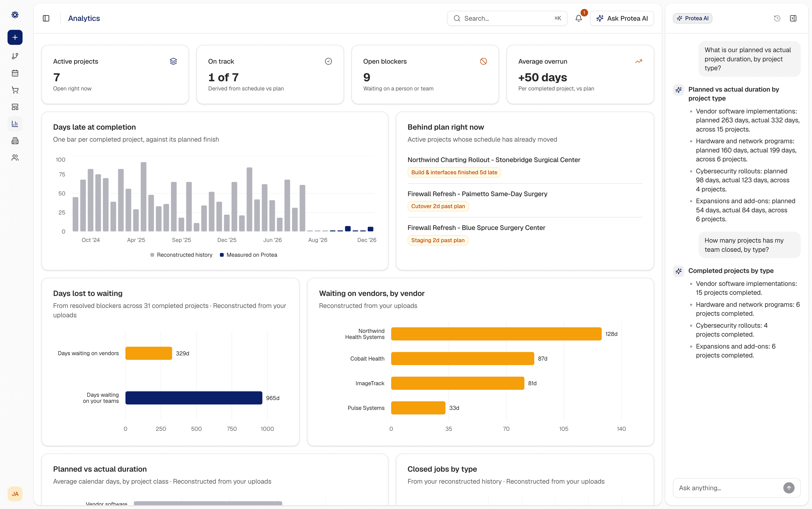
Task: Click the Active projects layers icon
Action: [173, 61]
